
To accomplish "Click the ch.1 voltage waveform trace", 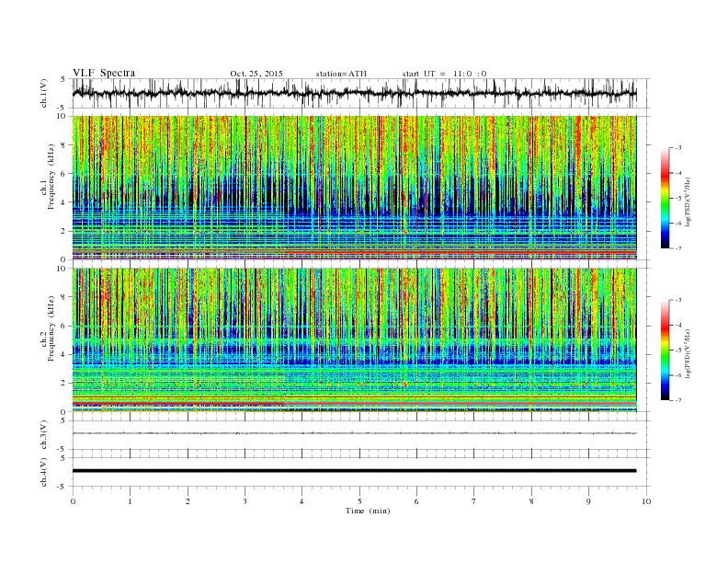I will tap(354, 93).
